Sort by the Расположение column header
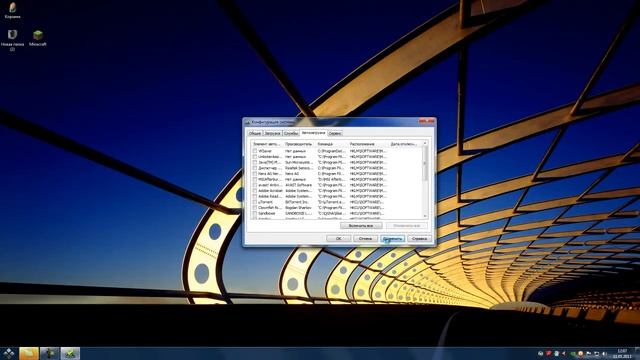The image size is (640, 360). pos(369,144)
